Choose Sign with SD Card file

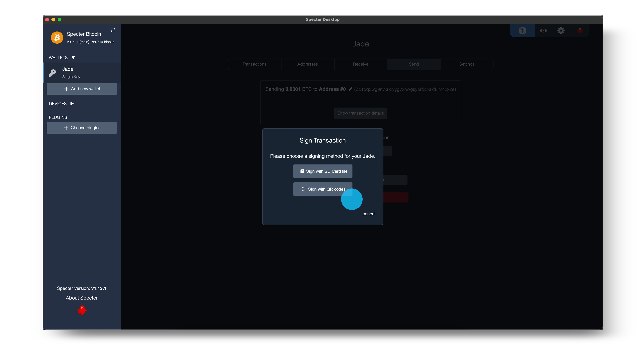[x=323, y=171]
